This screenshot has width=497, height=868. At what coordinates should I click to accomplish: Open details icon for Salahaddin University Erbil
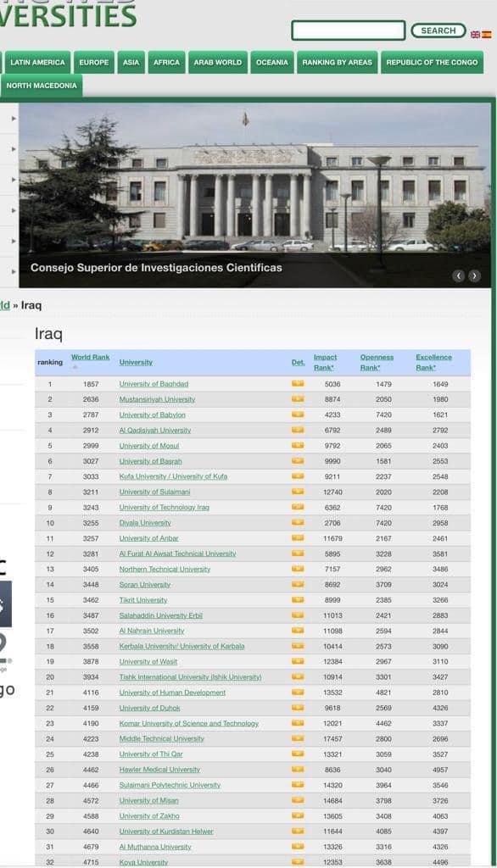point(298,615)
